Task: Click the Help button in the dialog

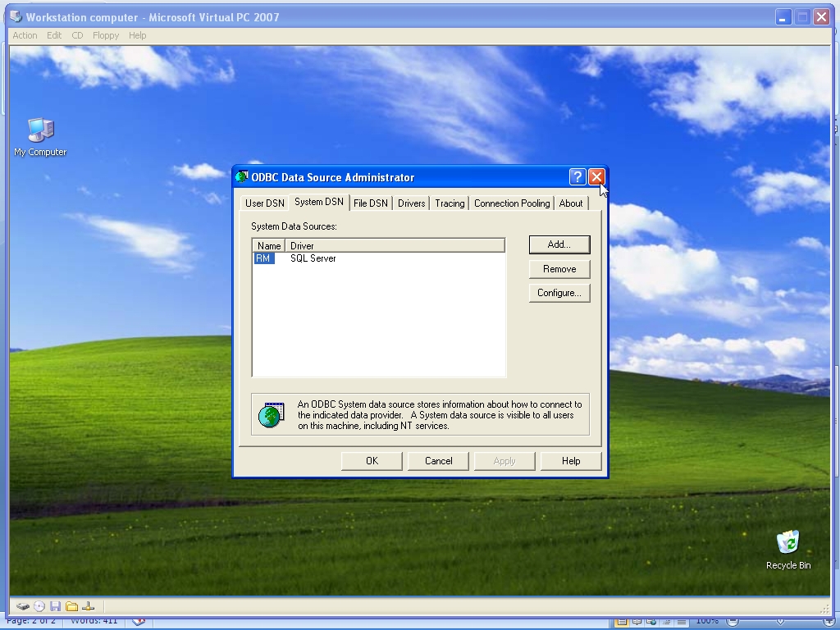Action: point(571,461)
